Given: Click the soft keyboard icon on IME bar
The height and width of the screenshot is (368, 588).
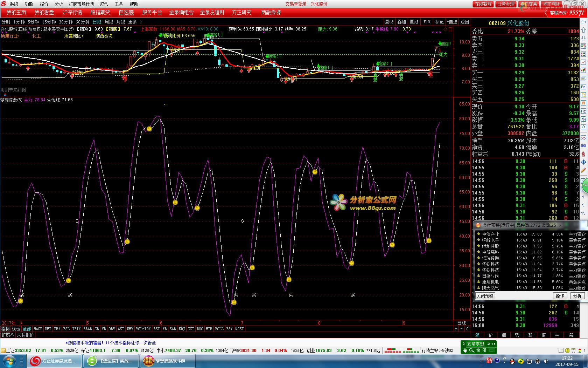Looking at the screenshot, I should click(491, 350).
